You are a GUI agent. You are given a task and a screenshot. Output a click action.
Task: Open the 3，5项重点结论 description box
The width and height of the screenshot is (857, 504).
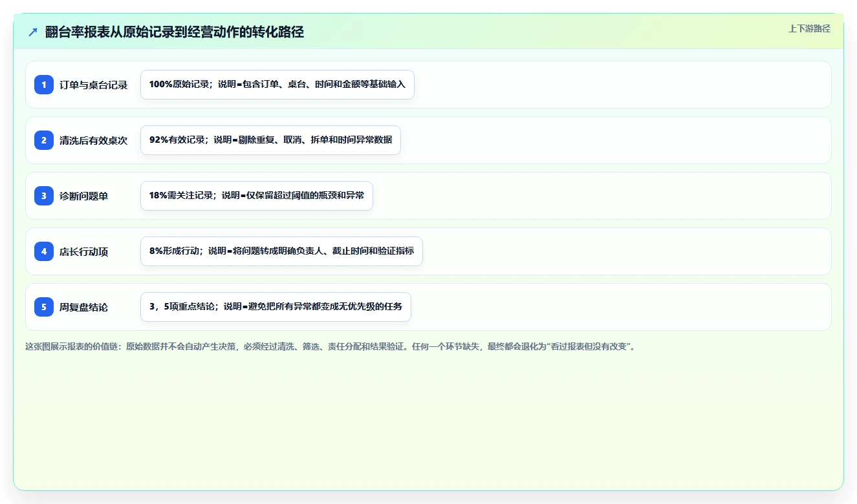tap(276, 307)
